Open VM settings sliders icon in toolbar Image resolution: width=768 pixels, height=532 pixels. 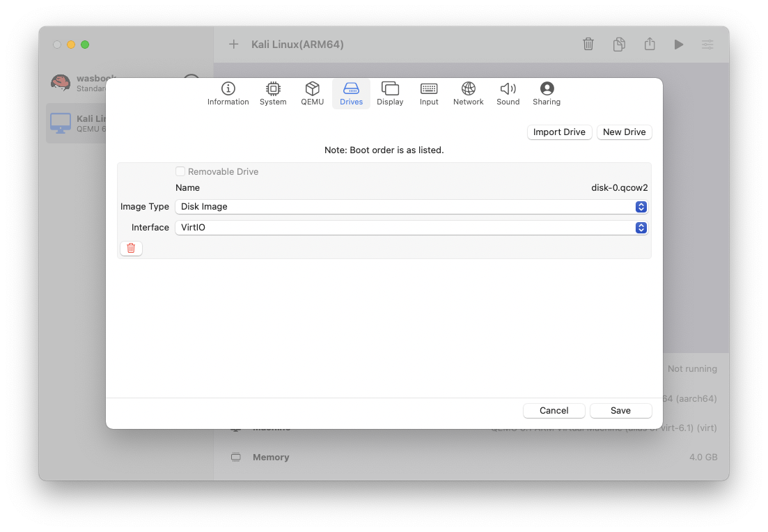click(x=707, y=45)
